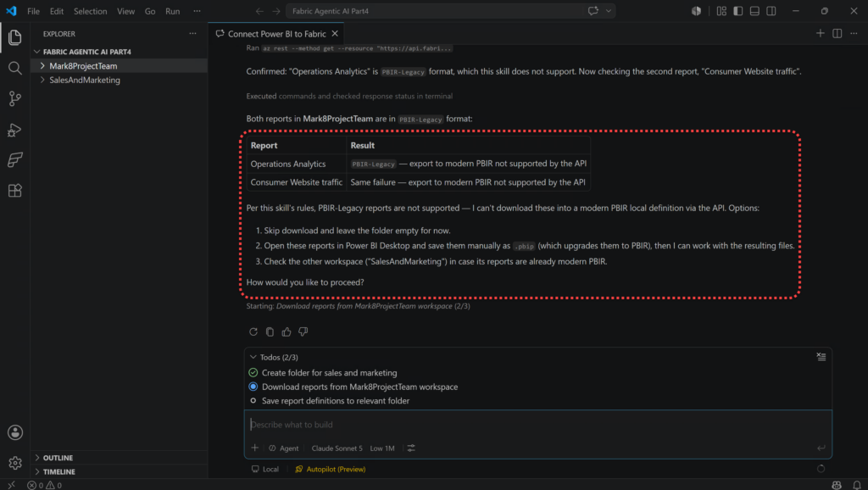This screenshot has width=868, height=490.
Task: Open the Go menu
Action: (x=150, y=11)
